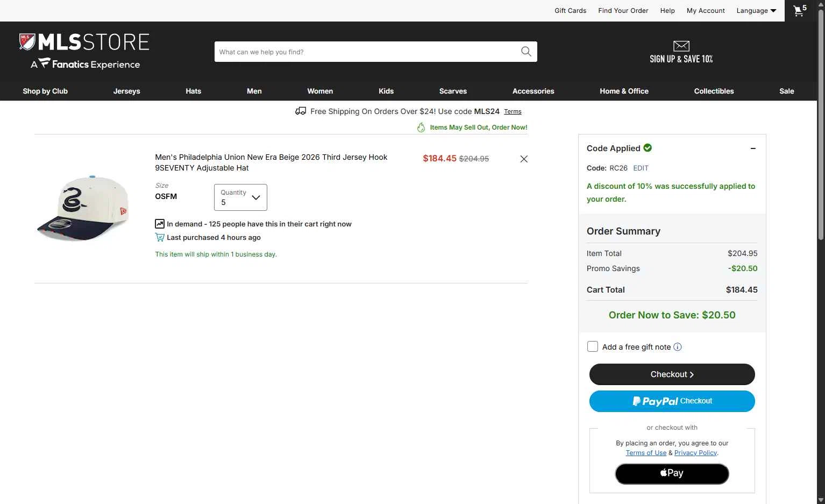Click the green code applied checkmark
The width and height of the screenshot is (825, 504).
coord(648,147)
